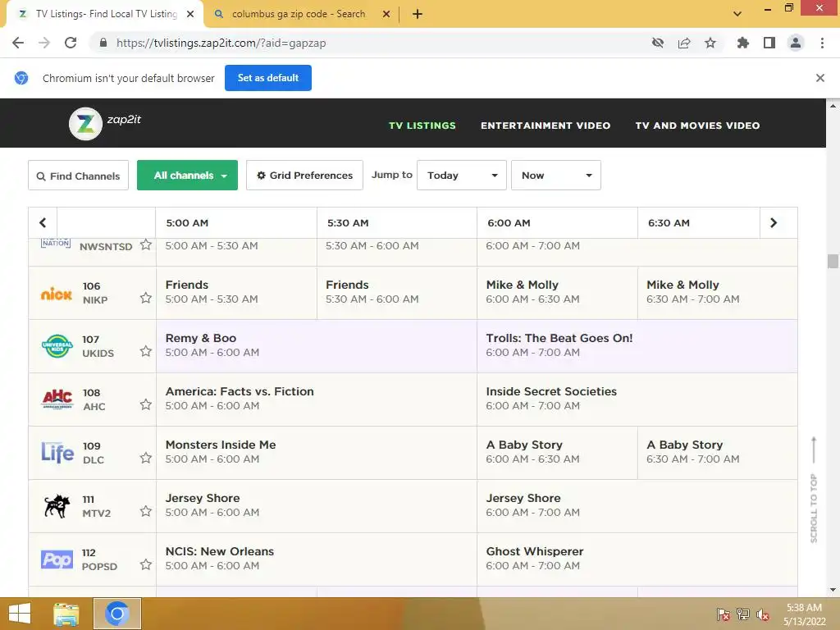Open the Universal Kids channel logo
This screenshot has width=840, height=630.
click(57, 346)
